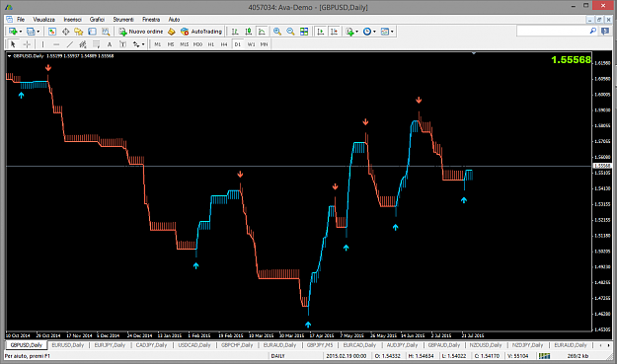617x364 pixels.
Task: Open the chat notification icon
Action: pyautogui.click(x=605, y=31)
